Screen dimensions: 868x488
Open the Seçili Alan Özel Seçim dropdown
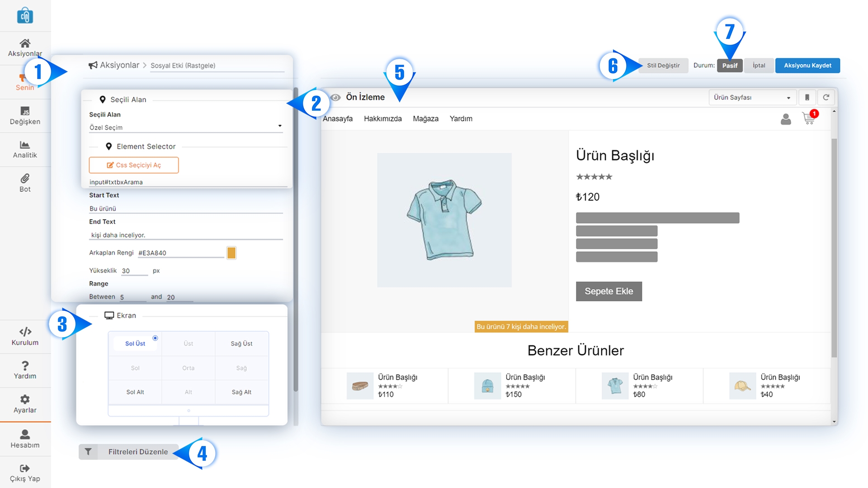pyautogui.click(x=185, y=127)
